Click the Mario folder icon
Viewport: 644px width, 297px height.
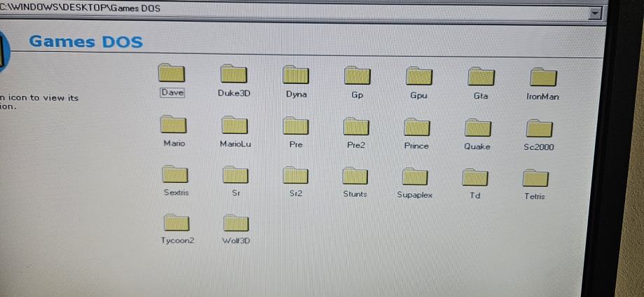click(x=173, y=124)
